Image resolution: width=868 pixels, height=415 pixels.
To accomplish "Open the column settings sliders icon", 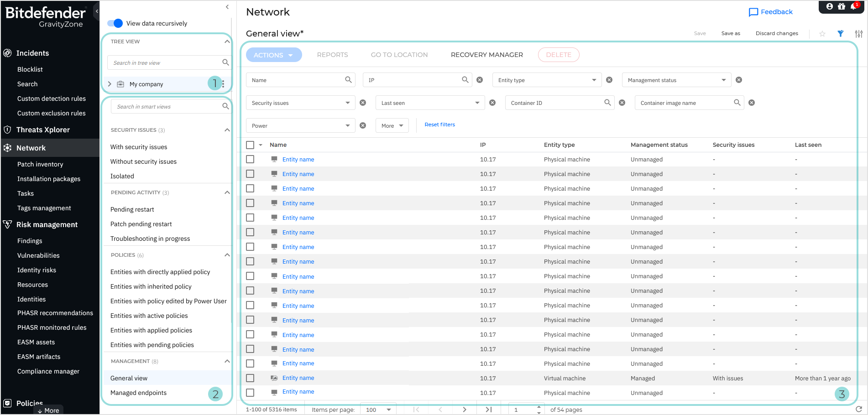I will [x=859, y=33].
